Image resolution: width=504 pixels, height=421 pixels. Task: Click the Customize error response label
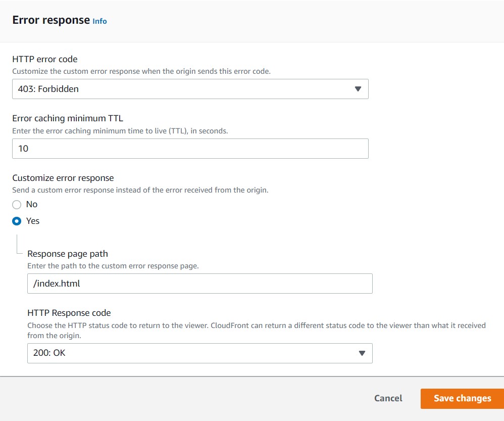63,178
